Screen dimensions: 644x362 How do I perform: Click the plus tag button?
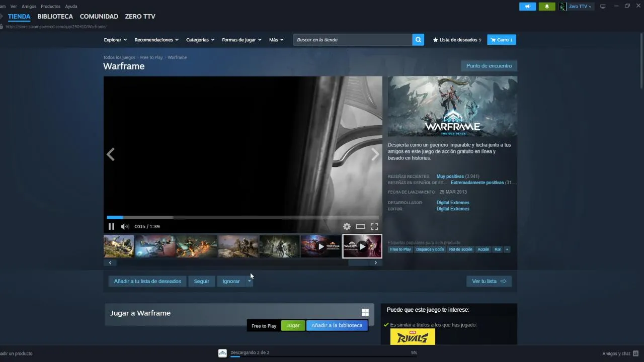pos(507,249)
